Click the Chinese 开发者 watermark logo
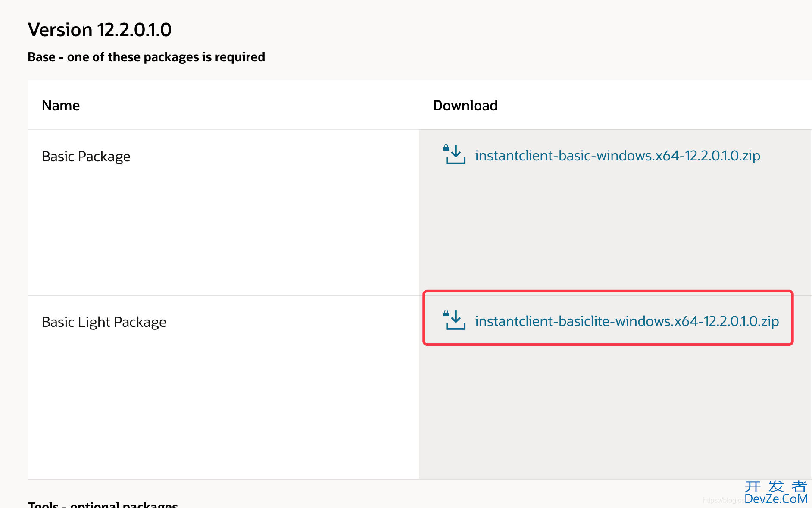The height and width of the screenshot is (508, 812). pyautogui.click(x=776, y=486)
